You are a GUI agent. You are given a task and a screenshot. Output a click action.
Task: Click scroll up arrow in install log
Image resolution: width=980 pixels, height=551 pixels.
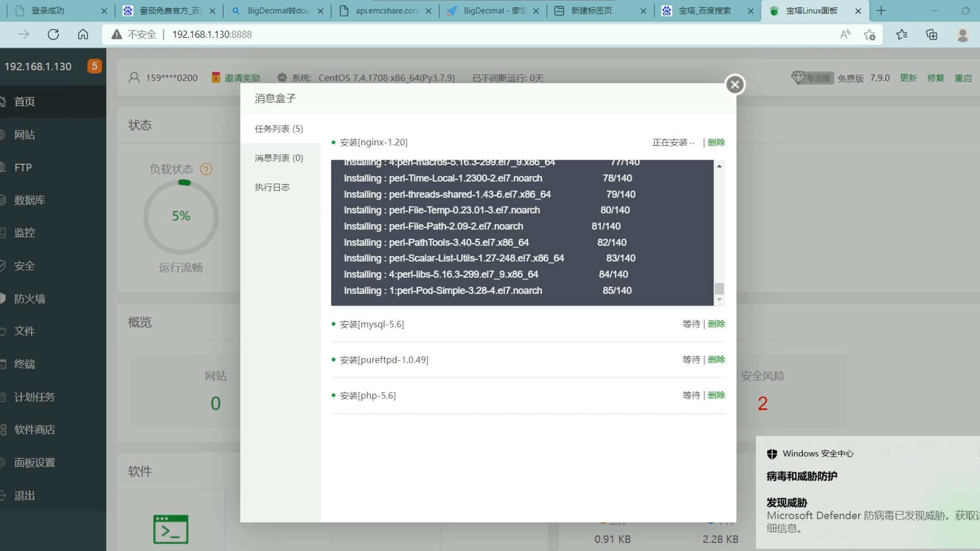tap(719, 166)
